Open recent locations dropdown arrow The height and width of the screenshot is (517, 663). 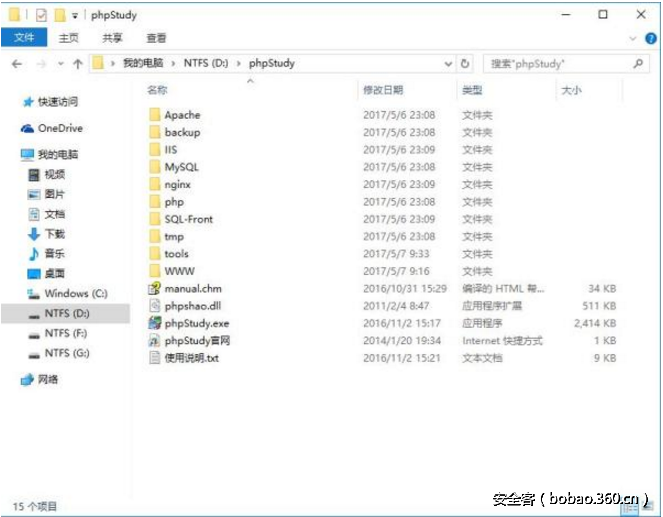(x=61, y=64)
